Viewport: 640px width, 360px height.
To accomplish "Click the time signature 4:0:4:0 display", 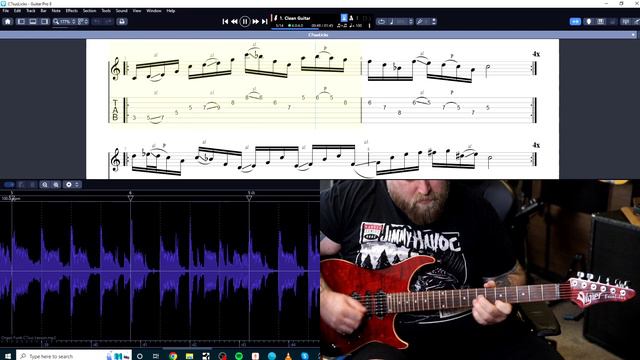I will point(296,25).
